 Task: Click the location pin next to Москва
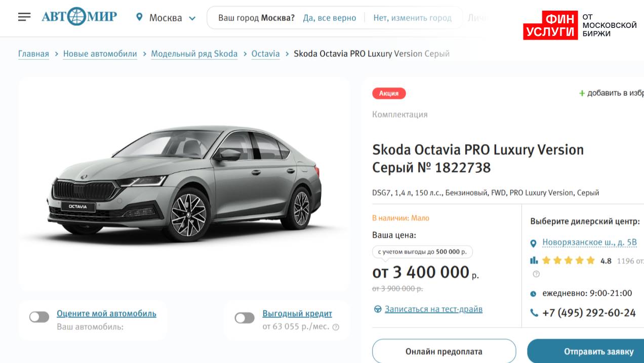pos(139,17)
